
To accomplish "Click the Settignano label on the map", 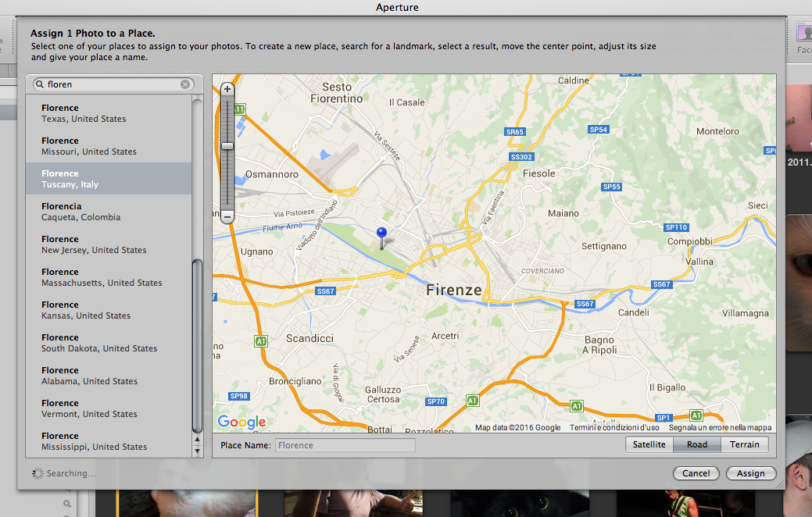I will tap(604, 246).
